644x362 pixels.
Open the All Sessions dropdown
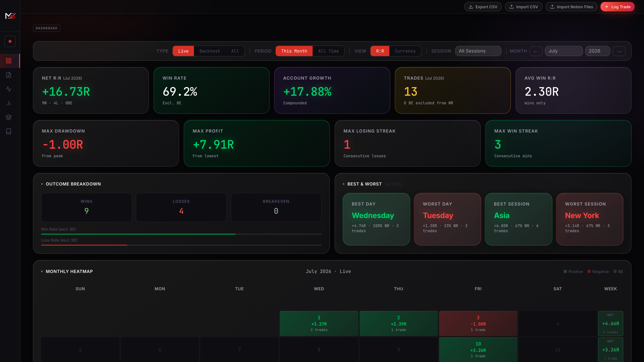(478, 51)
